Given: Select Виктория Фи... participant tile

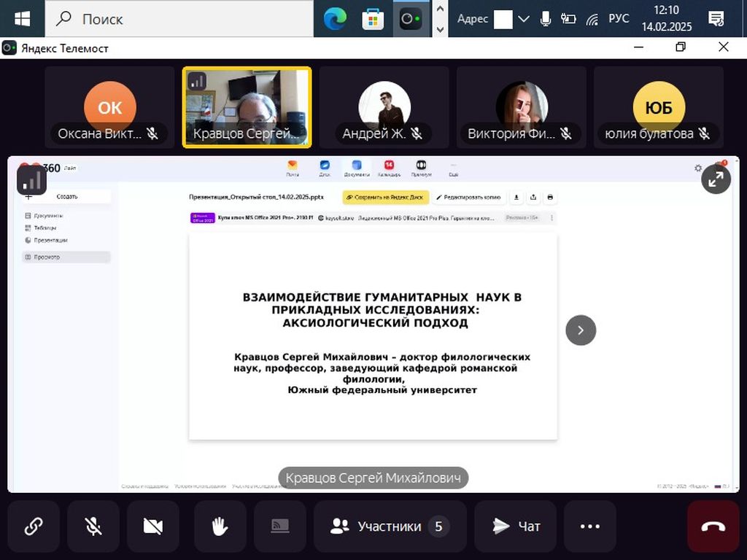Looking at the screenshot, I should [x=521, y=107].
